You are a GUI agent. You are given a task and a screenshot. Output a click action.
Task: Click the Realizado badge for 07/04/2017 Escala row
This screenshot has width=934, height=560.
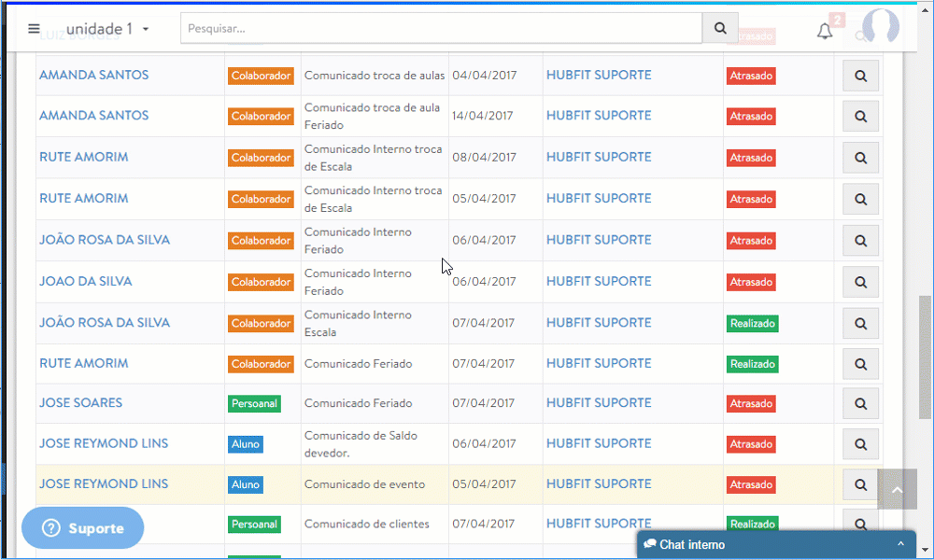(x=753, y=323)
